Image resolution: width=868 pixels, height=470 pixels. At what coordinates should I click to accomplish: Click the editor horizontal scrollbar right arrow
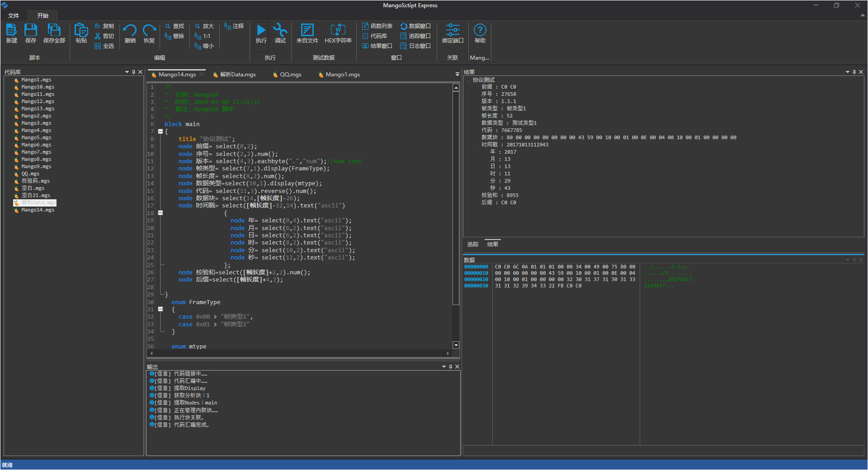[x=448, y=353]
